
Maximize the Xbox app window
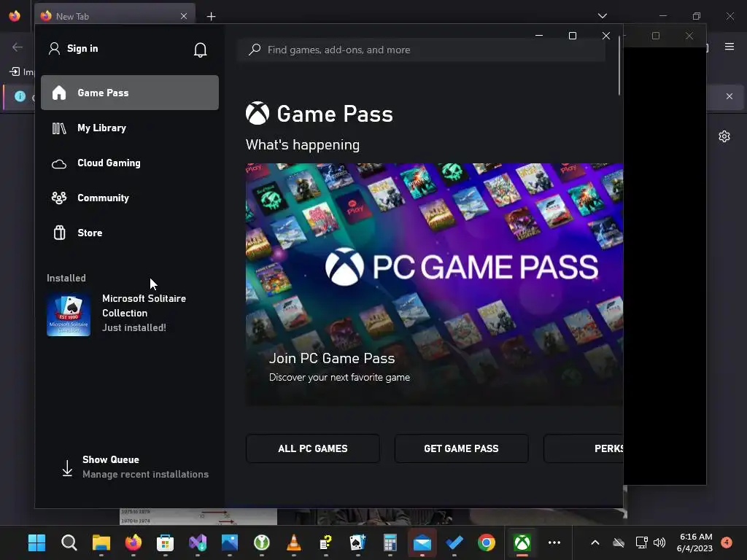[573, 36]
